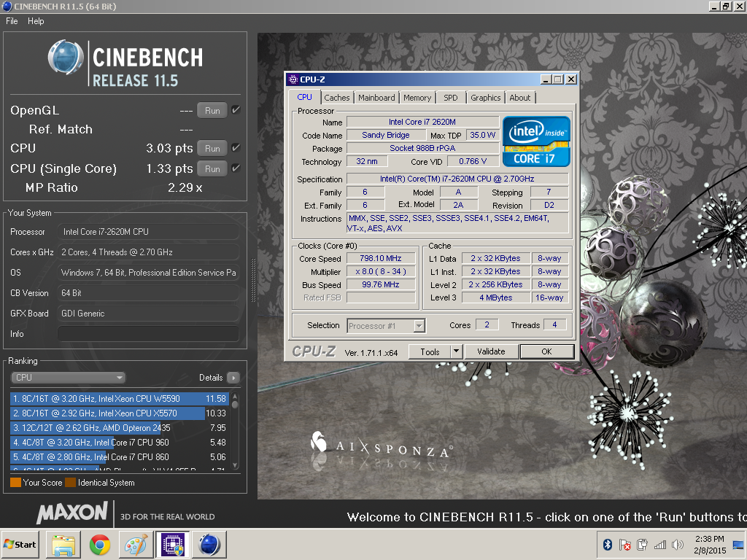
Task: Select the CPU tab in CPU-Z
Action: 304,97
